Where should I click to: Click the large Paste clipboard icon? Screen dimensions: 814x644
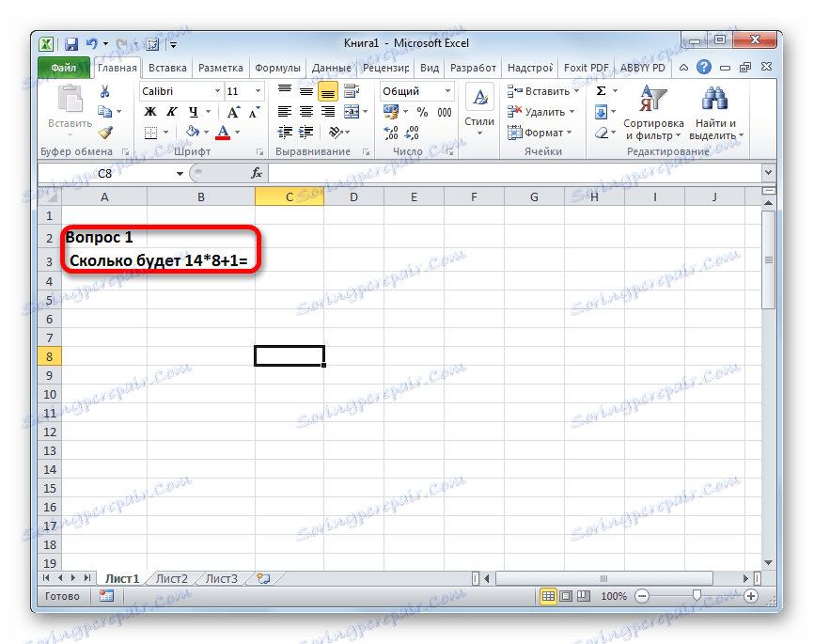[70, 99]
